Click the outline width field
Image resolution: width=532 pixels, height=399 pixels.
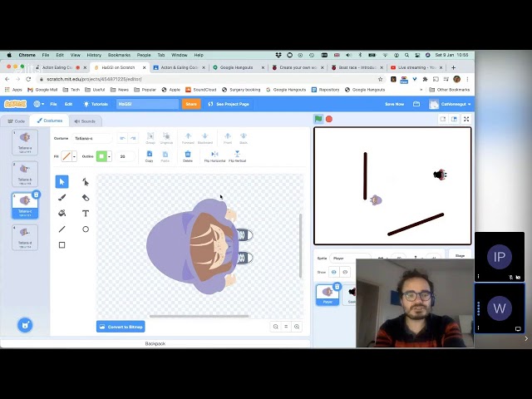(126, 156)
